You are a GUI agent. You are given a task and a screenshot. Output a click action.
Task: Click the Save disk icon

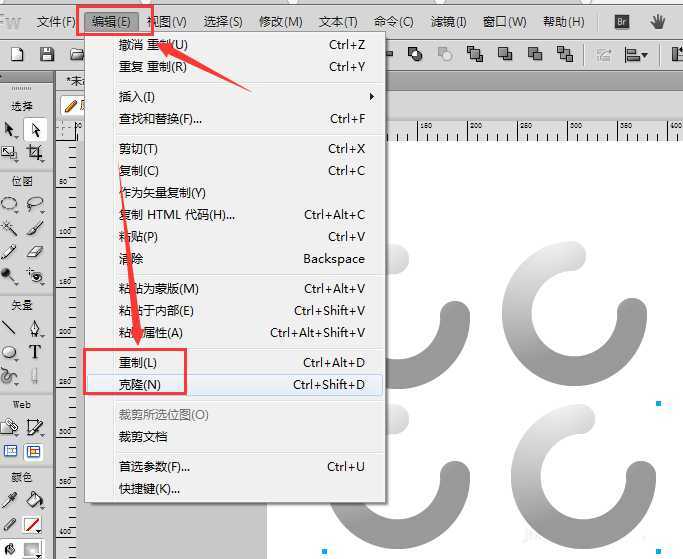[x=47, y=54]
